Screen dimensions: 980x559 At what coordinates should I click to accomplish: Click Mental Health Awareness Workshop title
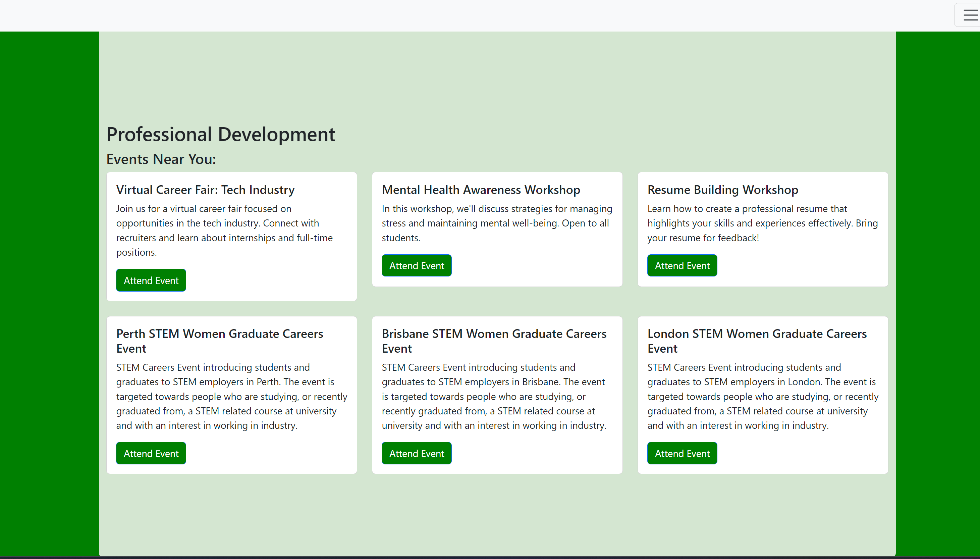[x=481, y=190]
